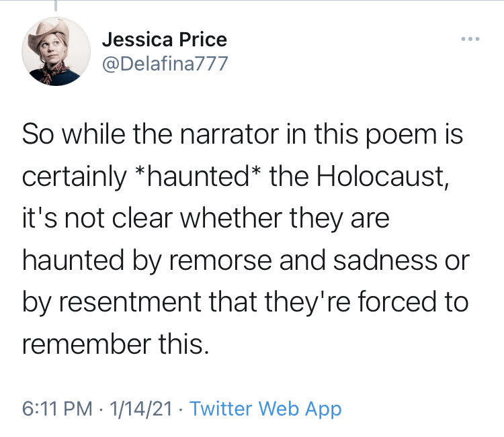Click the word *haunted* with asterisks
Image resolution: width=504 pixels, height=437 pixels.
point(198,177)
